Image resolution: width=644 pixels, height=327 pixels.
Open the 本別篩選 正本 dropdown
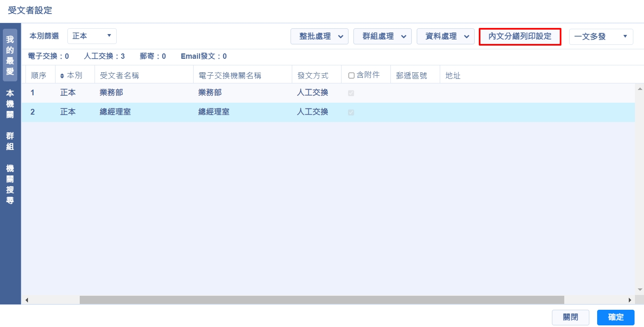92,36
